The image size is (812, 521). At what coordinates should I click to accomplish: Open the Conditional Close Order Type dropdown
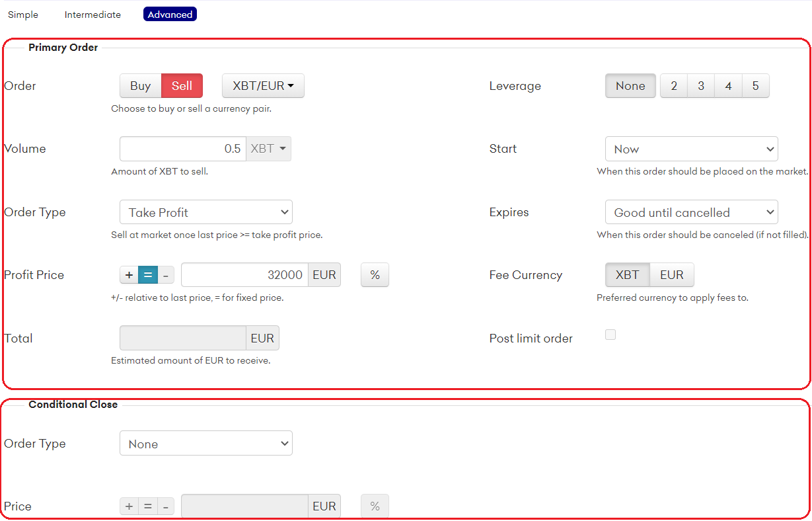[205, 444]
